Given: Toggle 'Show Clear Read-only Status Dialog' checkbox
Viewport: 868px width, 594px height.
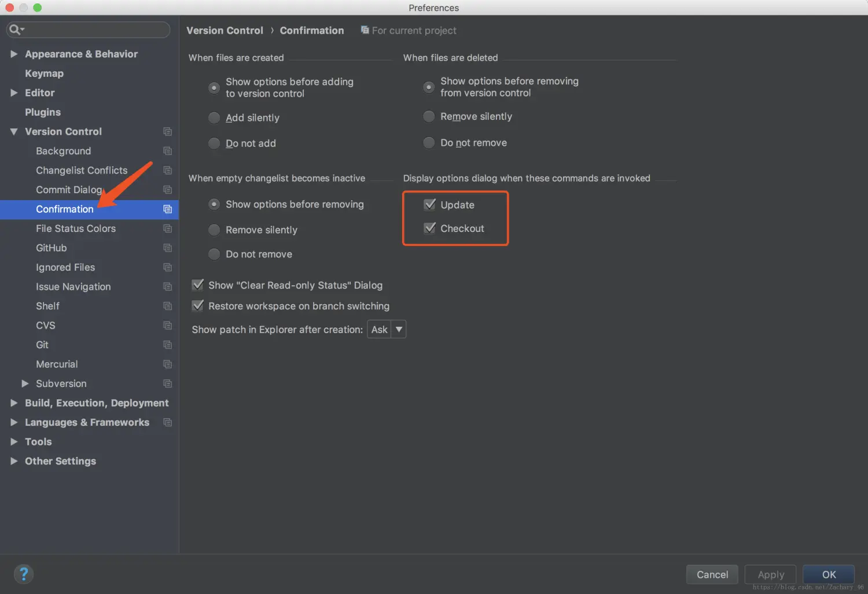Looking at the screenshot, I should click(197, 285).
